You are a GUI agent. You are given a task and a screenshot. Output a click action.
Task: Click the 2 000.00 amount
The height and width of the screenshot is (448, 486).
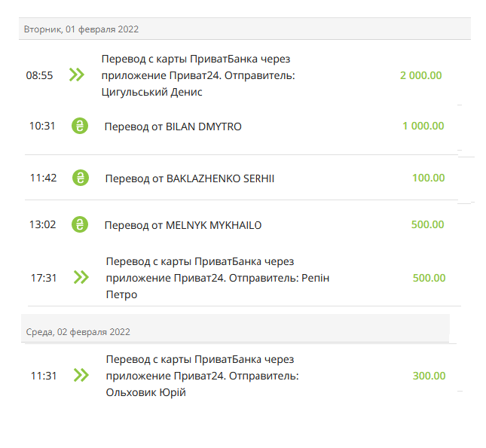tap(421, 75)
